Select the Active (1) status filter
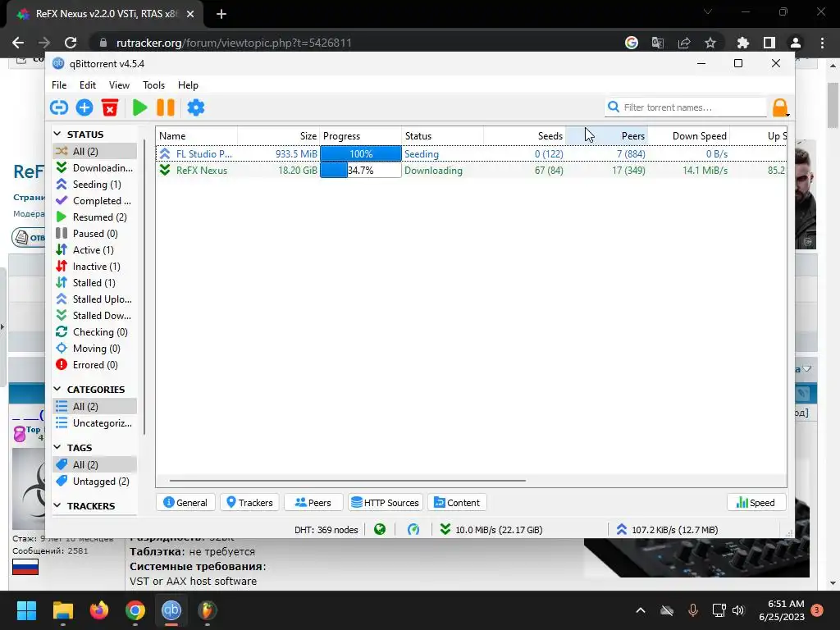Image resolution: width=840 pixels, height=630 pixels. pyautogui.click(x=95, y=250)
